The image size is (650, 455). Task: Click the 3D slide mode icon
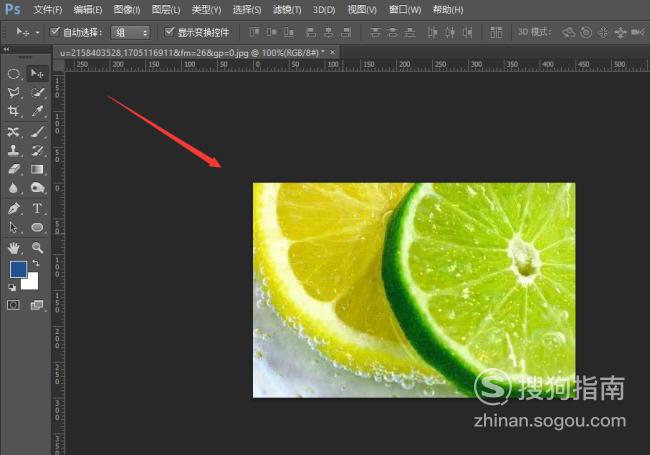pos(621,32)
